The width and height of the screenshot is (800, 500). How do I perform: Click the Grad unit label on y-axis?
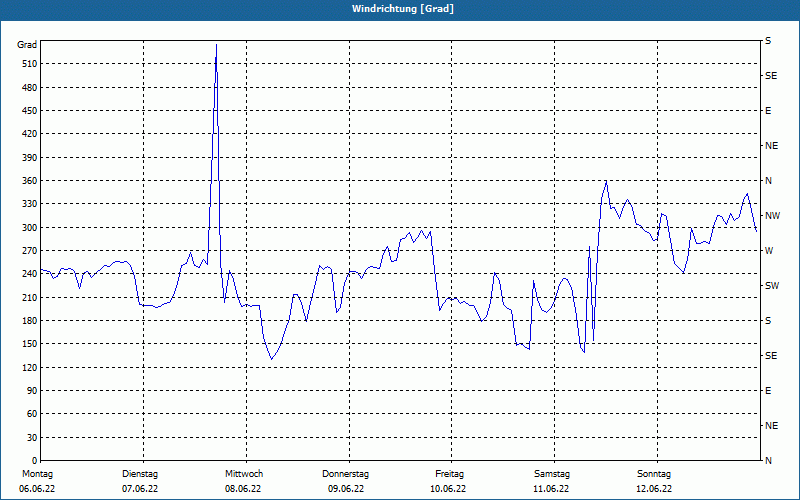pos(27,45)
